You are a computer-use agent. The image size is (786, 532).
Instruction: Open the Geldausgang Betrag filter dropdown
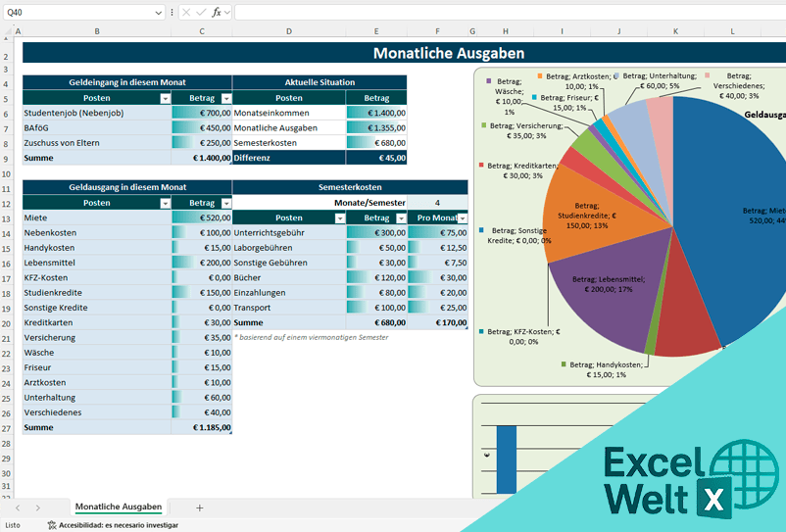pos(226,204)
